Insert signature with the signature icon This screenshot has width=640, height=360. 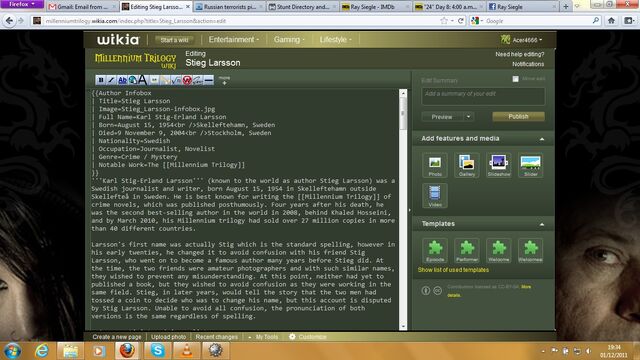pos(198,80)
